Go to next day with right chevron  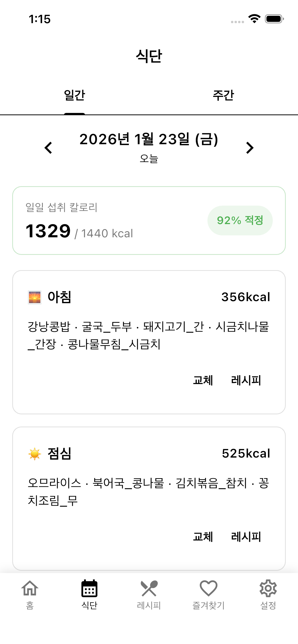[250, 148]
